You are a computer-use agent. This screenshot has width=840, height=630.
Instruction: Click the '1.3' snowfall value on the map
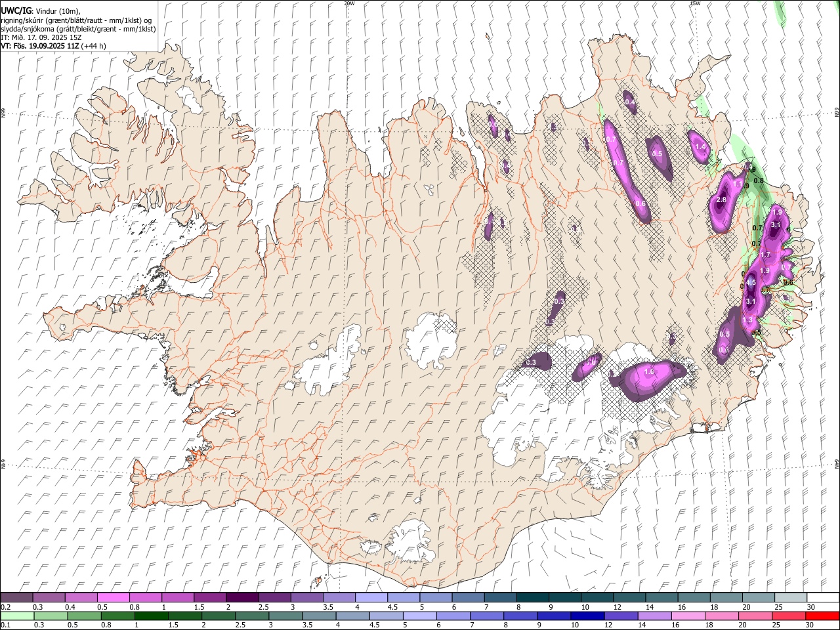[x=747, y=320]
